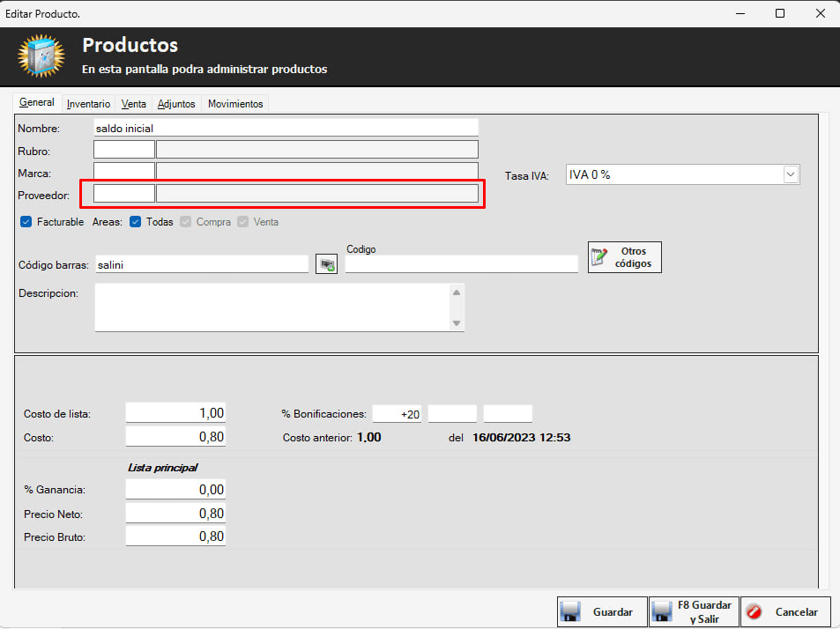This screenshot has width=840, height=629.
Task: Toggle the Facturable checkbox
Action: [x=26, y=222]
